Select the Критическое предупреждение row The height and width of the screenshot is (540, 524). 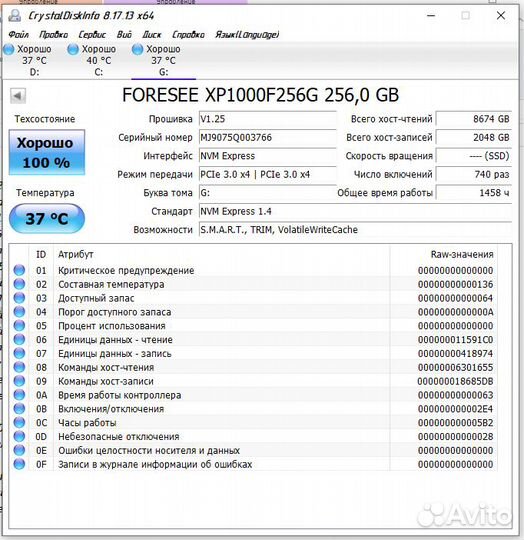pos(254,270)
